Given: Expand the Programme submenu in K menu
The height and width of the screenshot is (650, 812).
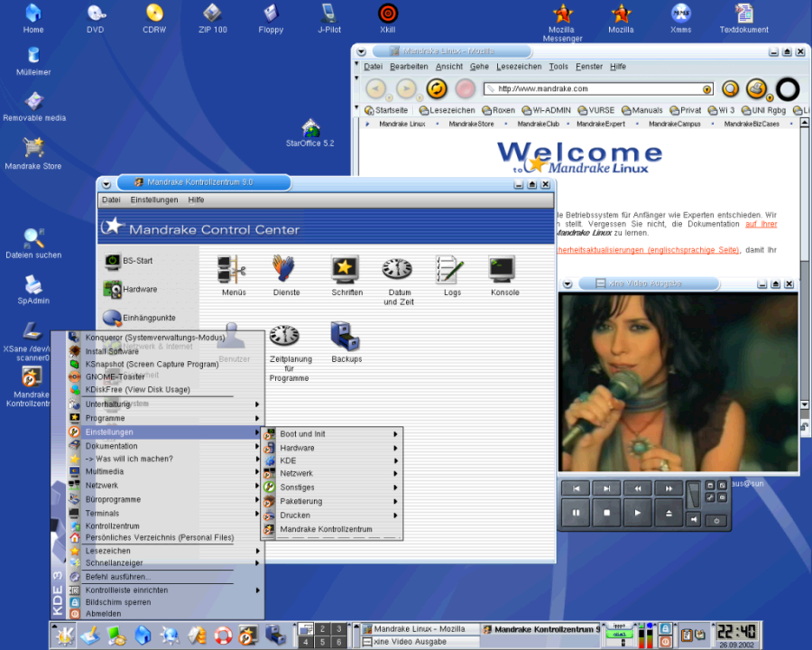Looking at the screenshot, I should [x=165, y=418].
